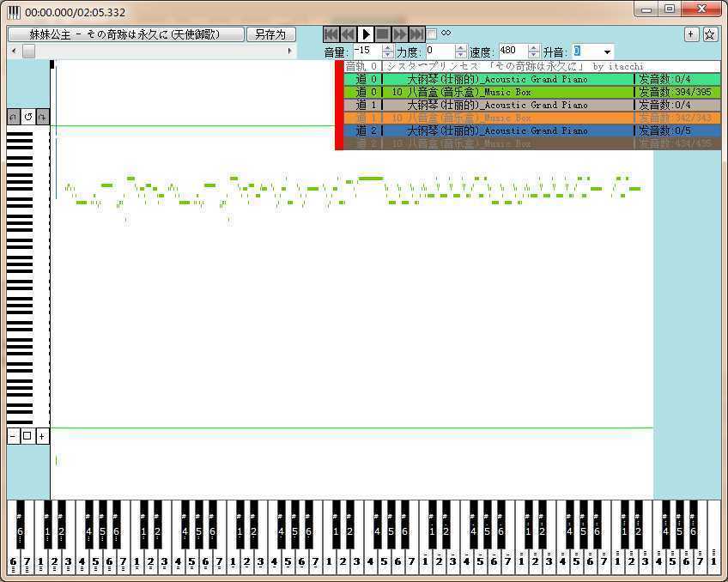Open the 升音 transpose dropdown
The height and width of the screenshot is (582, 728).
tap(607, 52)
